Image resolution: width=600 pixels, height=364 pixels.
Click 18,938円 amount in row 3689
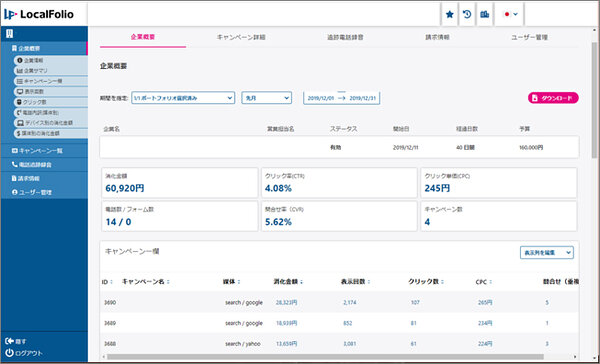point(286,323)
